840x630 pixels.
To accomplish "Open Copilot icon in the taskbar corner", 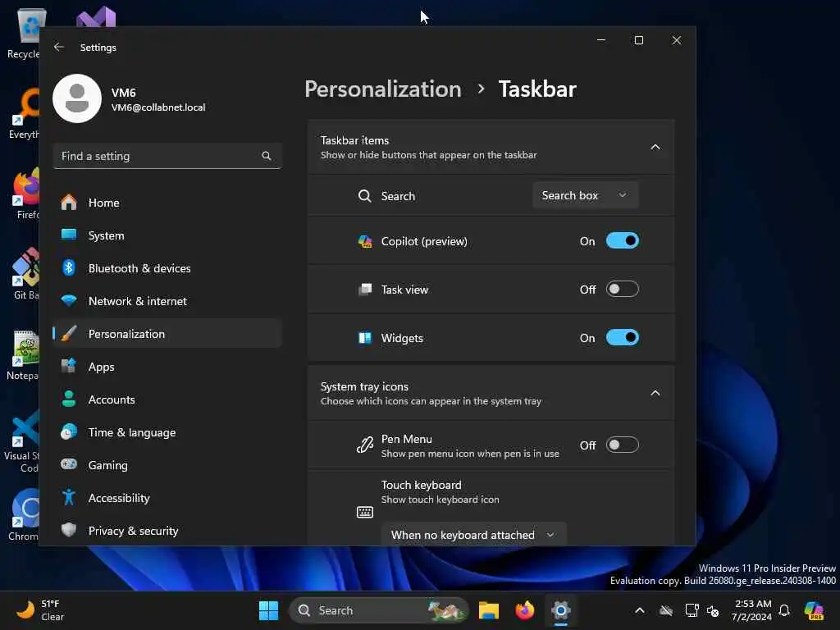I will tap(814, 610).
